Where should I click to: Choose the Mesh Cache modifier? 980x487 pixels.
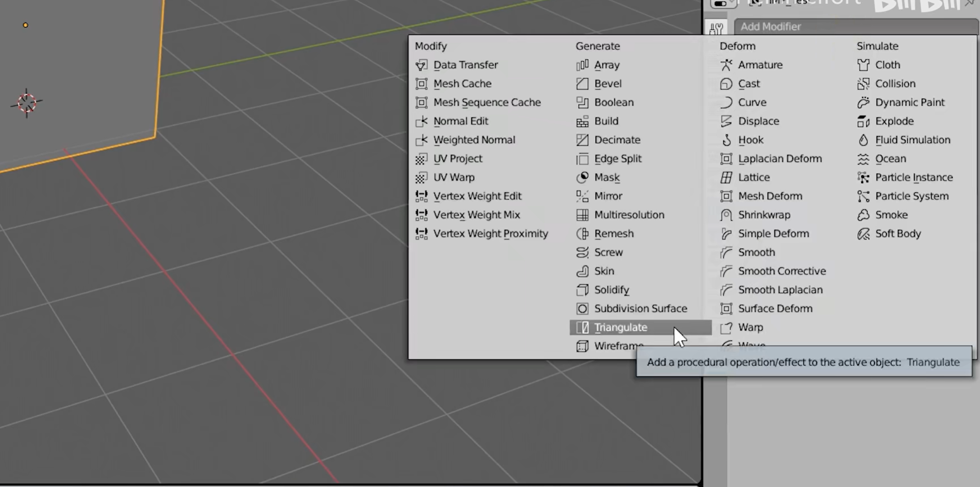point(462,83)
